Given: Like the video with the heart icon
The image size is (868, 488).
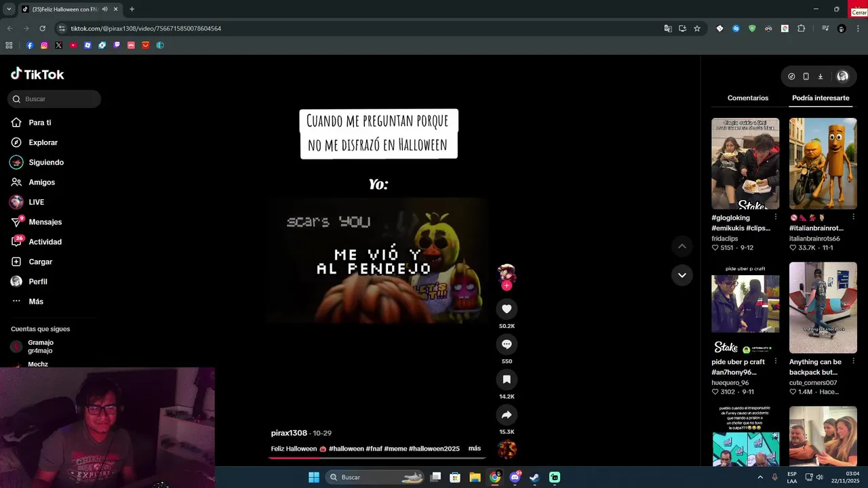Looking at the screenshot, I should tap(507, 309).
